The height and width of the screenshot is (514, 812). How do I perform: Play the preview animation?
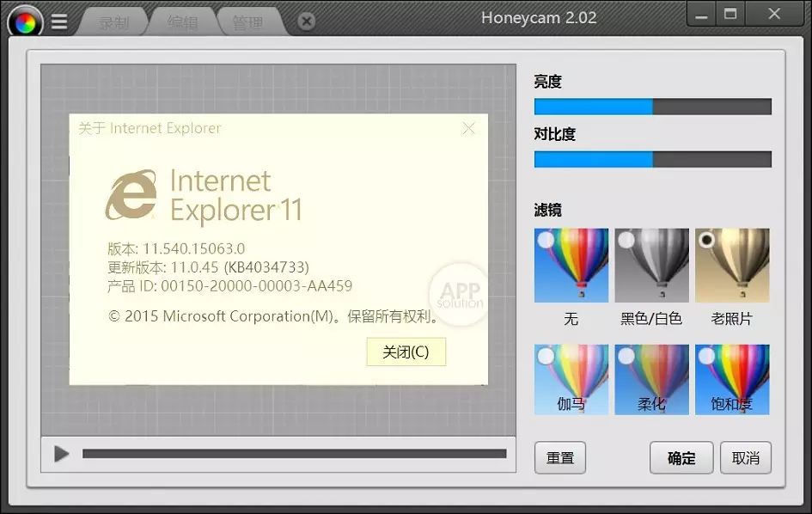(62, 454)
